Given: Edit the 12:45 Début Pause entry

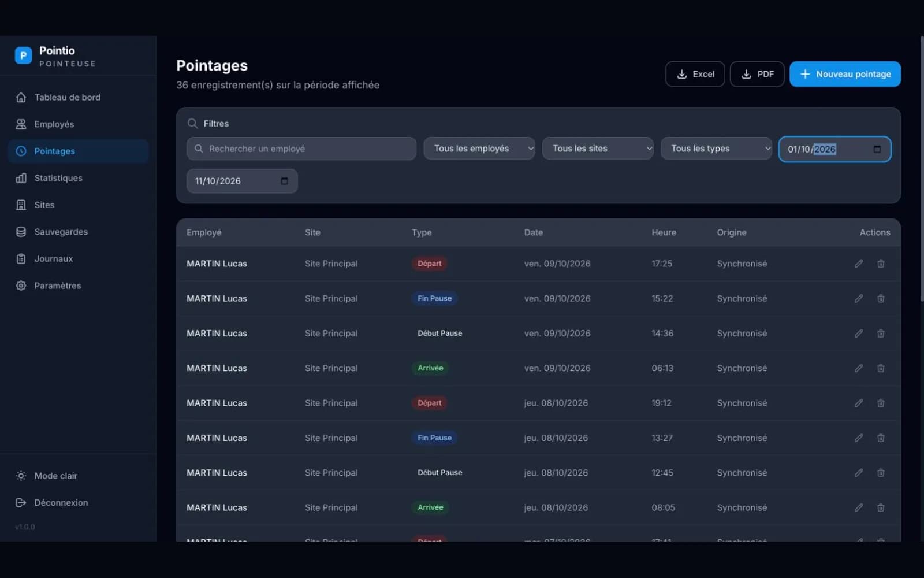Looking at the screenshot, I should (x=859, y=473).
